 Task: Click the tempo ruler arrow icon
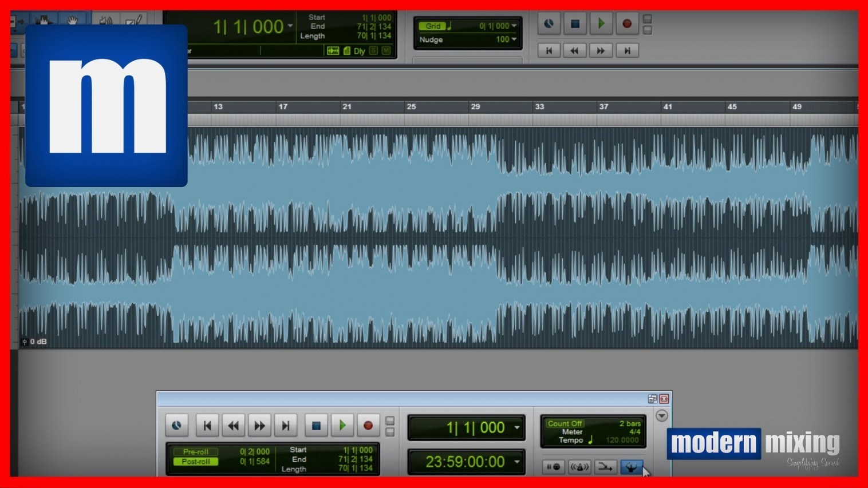(590, 440)
